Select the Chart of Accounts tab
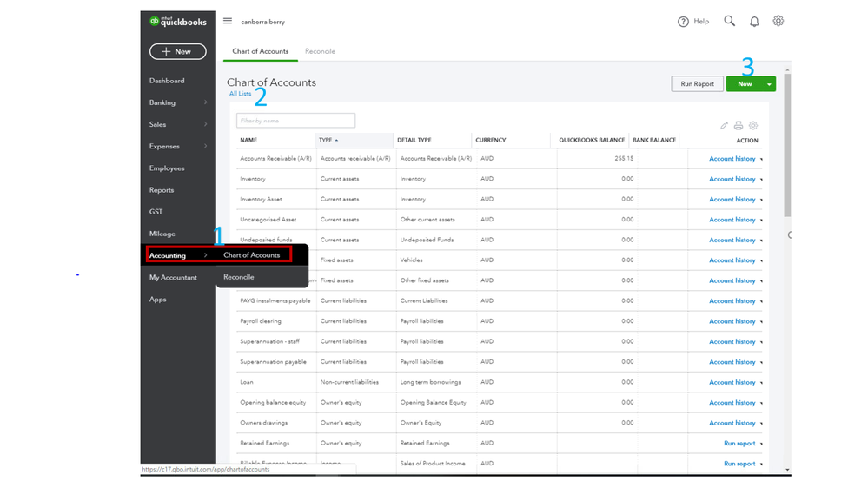Screen dimensions: 868x488 point(260,51)
